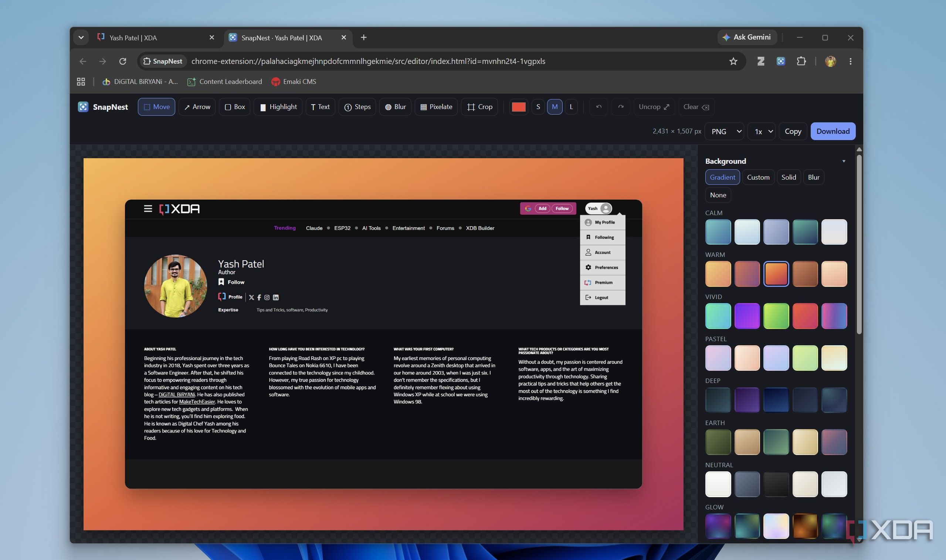Screen dimensions: 946x560
Task: Open the Content Leaderboard bookmark
Action: click(225, 82)
